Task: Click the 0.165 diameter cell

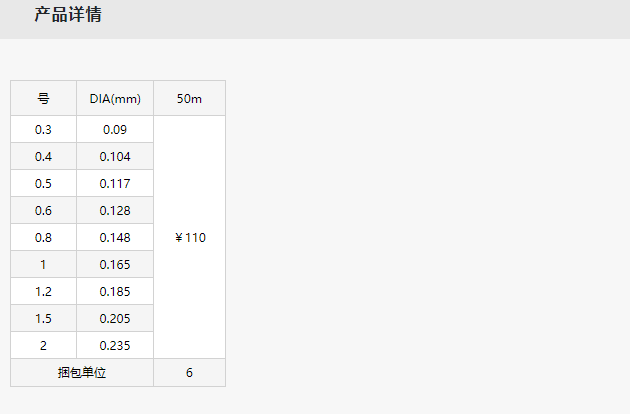Action: click(x=115, y=264)
